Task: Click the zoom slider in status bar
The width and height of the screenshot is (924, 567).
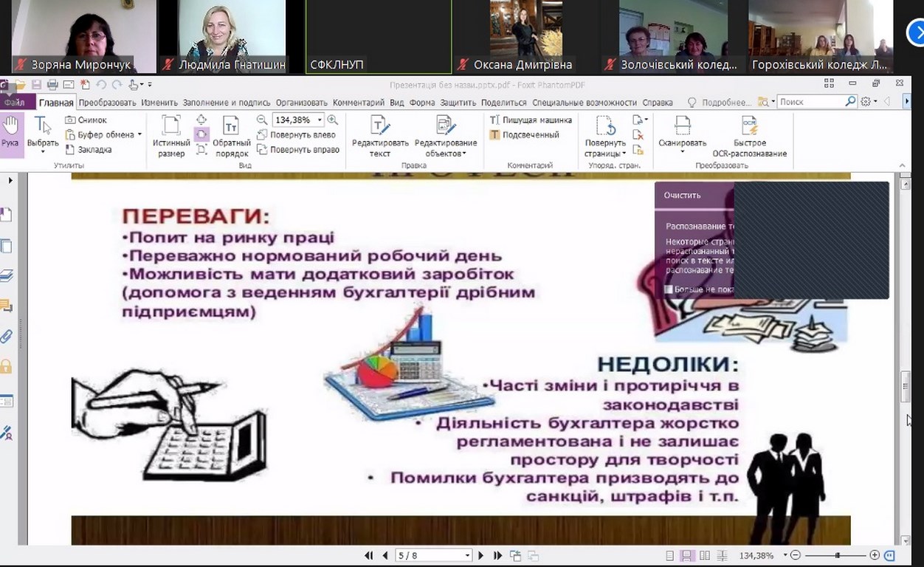Action: pos(837,555)
